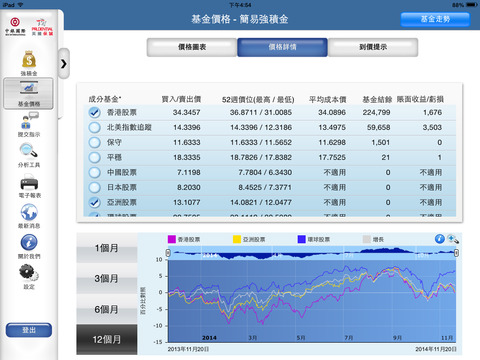The height and width of the screenshot is (360, 480).
Task: Open 分析工具 magnifier icon
Action: coord(29,151)
